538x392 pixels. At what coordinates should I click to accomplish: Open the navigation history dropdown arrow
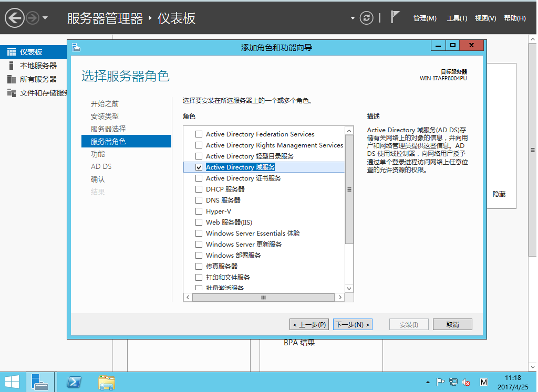coord(45,18)
